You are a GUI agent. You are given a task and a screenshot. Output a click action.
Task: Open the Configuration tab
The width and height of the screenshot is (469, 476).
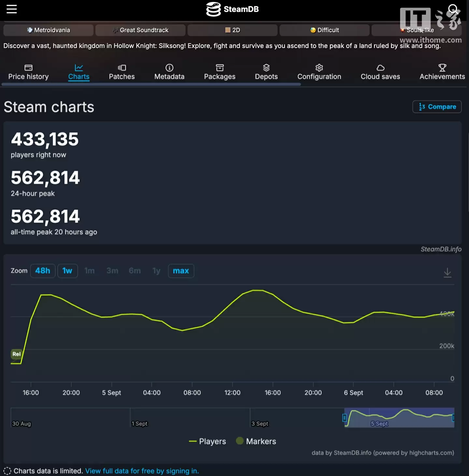click(x=319, y=72)
